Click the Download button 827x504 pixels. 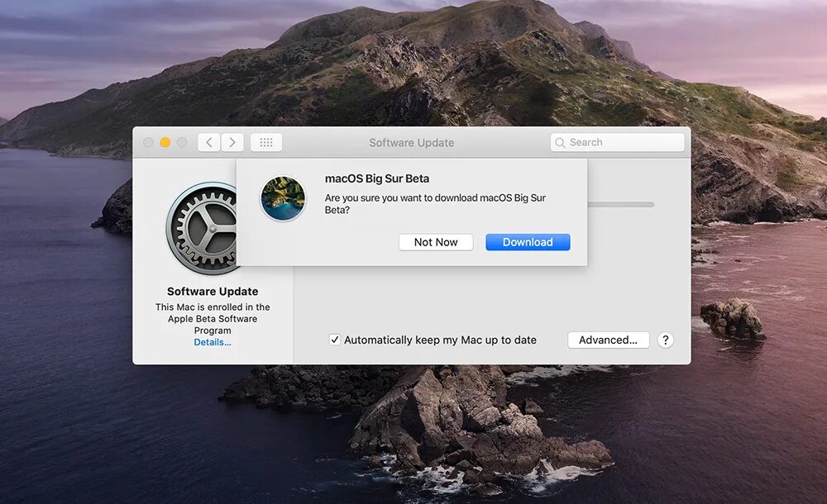(x=528, y=242)
